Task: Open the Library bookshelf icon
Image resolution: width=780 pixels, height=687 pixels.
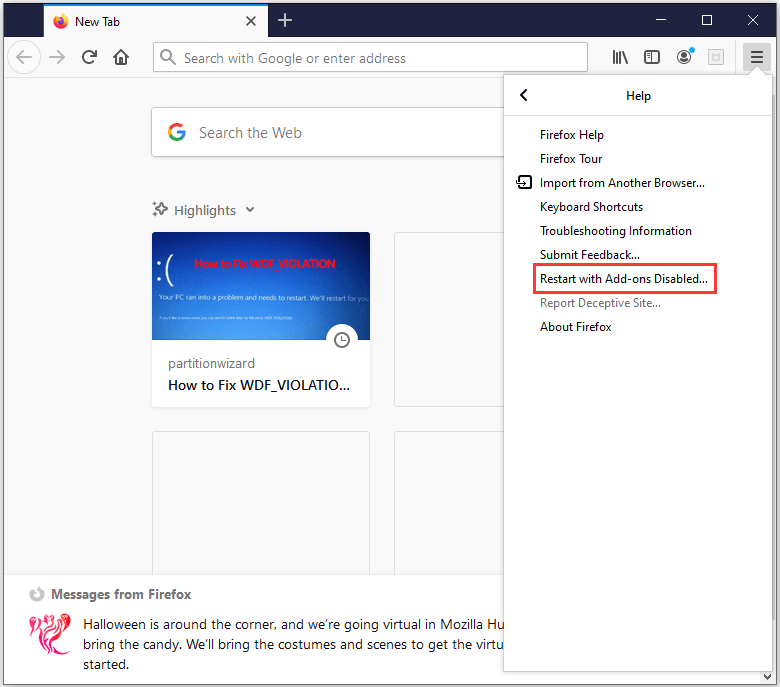Action: [620, 58]
